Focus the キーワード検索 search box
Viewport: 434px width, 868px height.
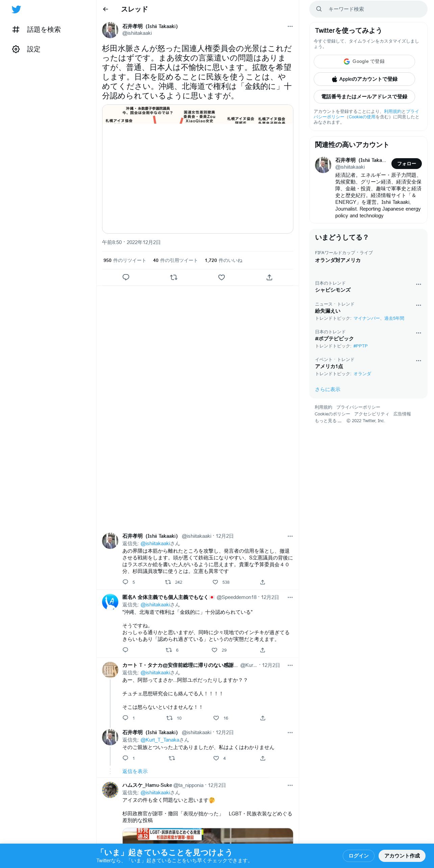[x=368, y=9]
